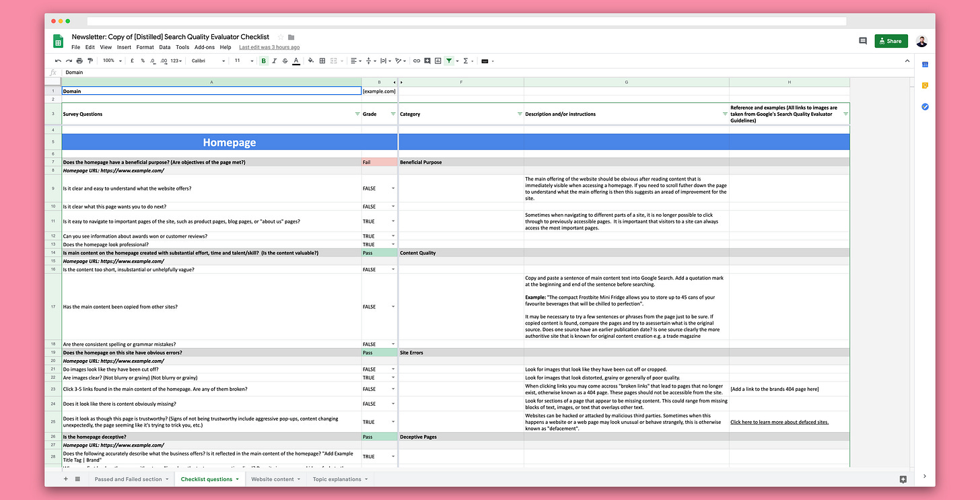This screenshot has width=980, height=500.
Task: Open the defaced sites learn more link
Action: pyautogui.click(x=779, y=422)
